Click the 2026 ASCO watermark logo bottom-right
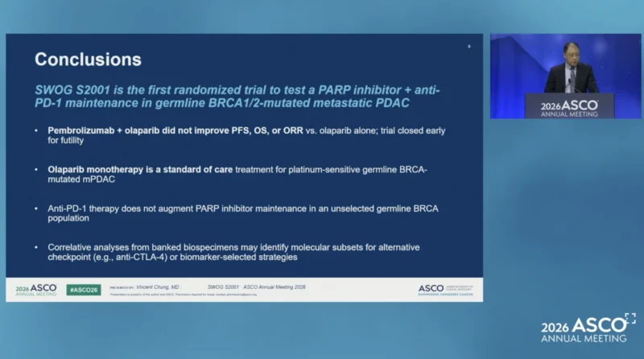 (584, 330)
